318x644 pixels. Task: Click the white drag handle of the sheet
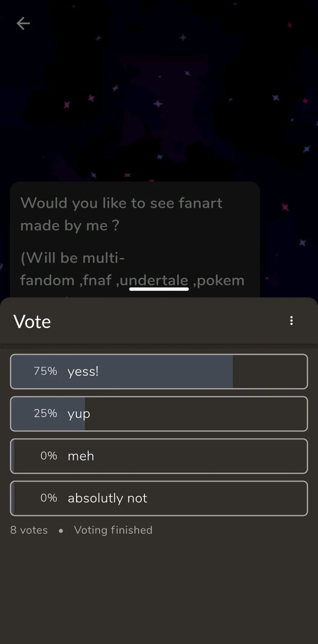click(x=159, y=289)
